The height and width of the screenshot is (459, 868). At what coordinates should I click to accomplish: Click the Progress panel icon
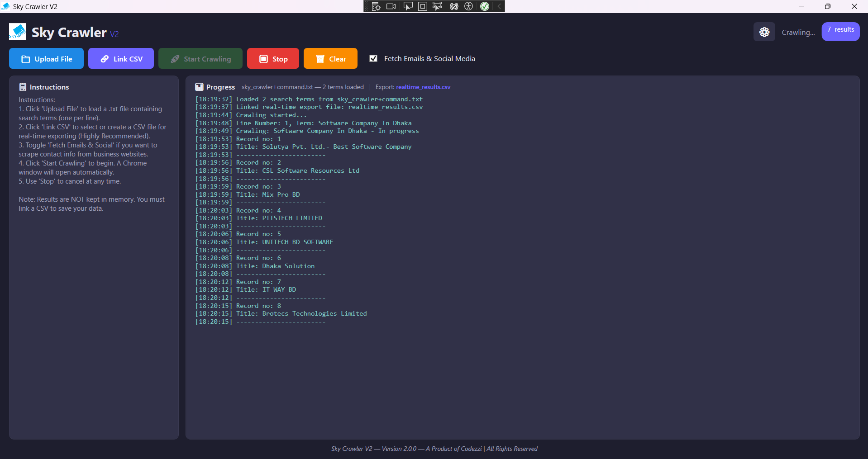tap(199, 87)
